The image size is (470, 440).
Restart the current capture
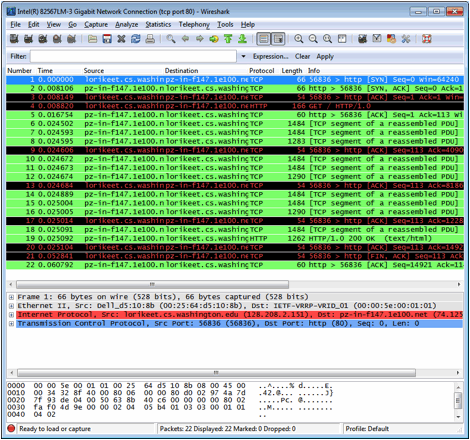[x=71, y=39]
